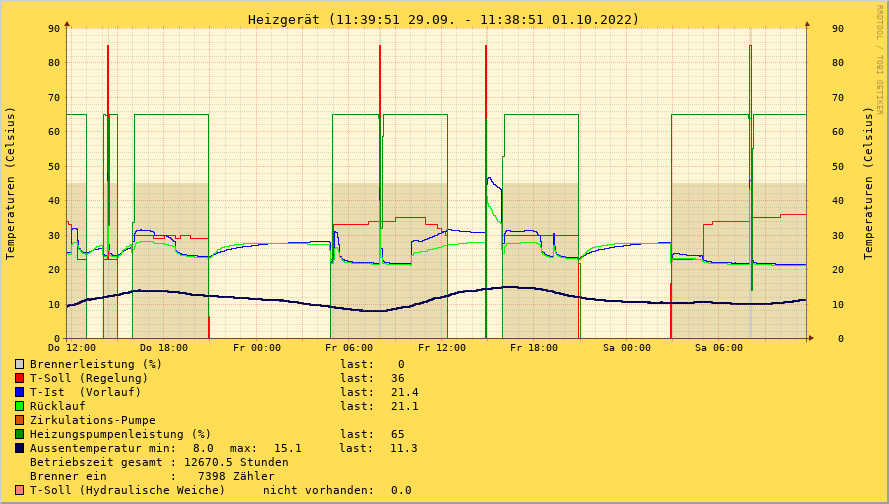This screenshot has height=504, width=889.
Task: Click the navy Aussentemperatur legend swatch
Action: click(x=20, y=448)
